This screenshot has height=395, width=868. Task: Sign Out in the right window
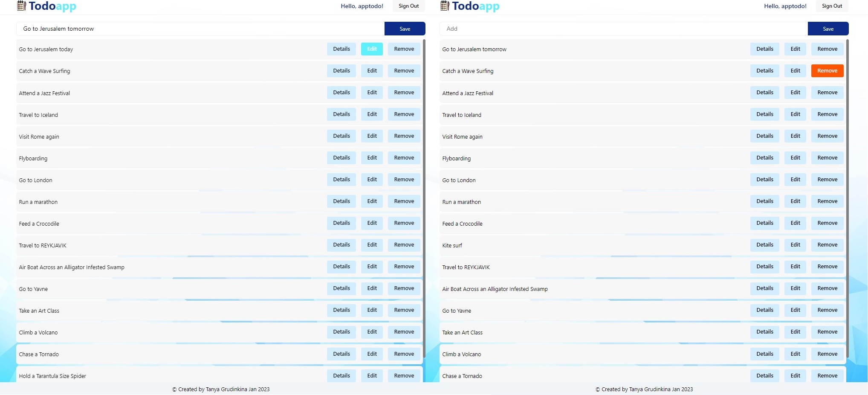click(832, 6)
